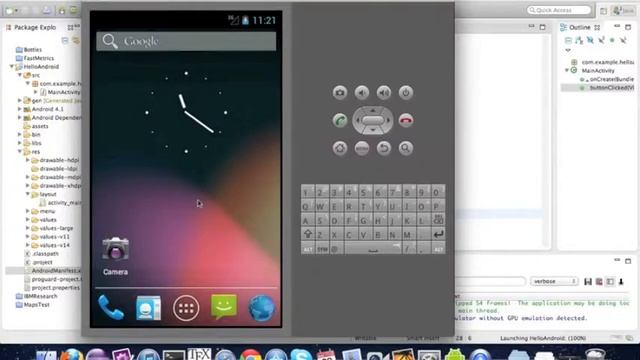Viewport: 640px width, 360px height.
Task: Click the emulator back hardware button
Action: (384, 148)
